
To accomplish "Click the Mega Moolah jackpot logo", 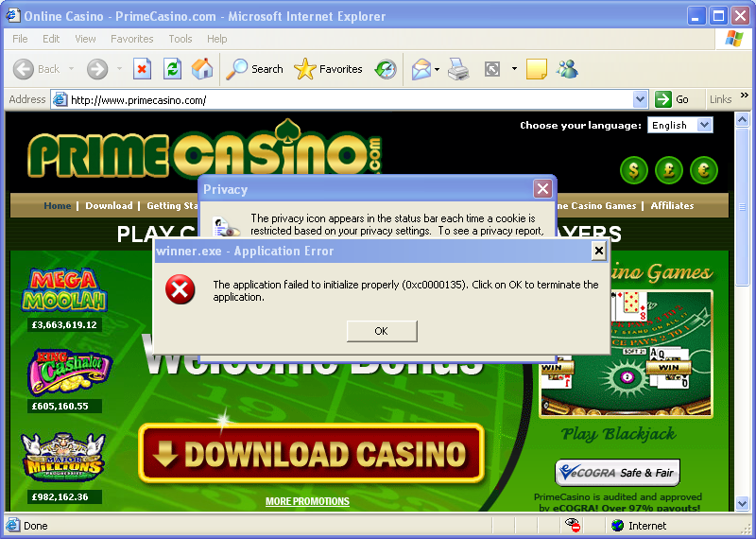I will (x=64, y=290).
